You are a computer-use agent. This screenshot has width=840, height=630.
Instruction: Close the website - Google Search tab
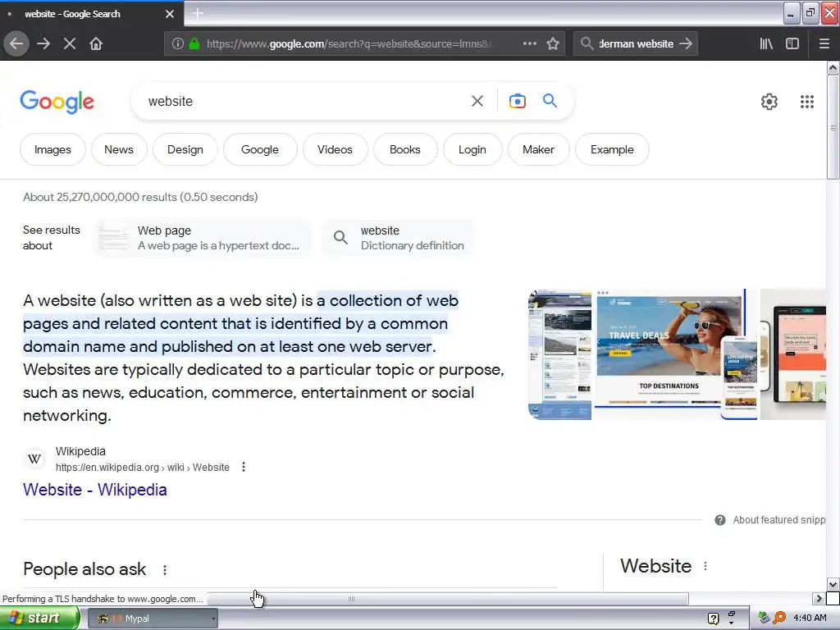(x=170, y=14)
